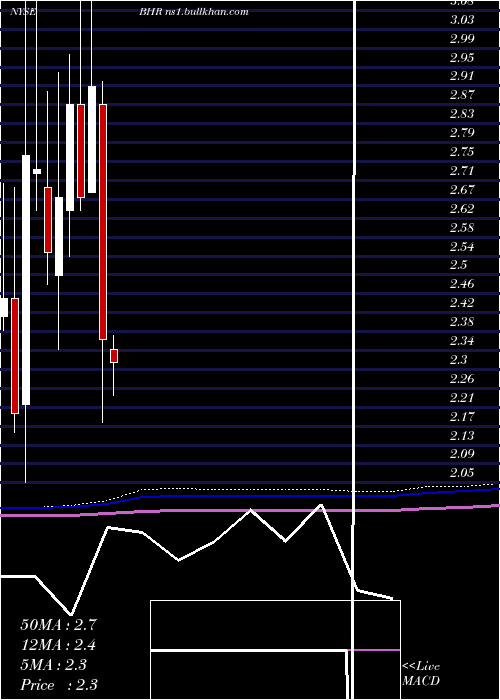
Task: Click the 2.54 price axis label
Action: pos(462,247)
